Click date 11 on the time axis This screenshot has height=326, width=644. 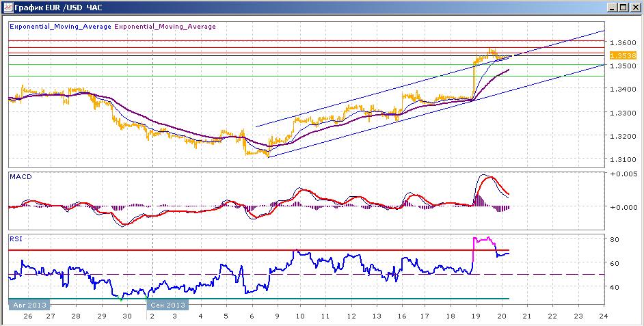point(325,316)
